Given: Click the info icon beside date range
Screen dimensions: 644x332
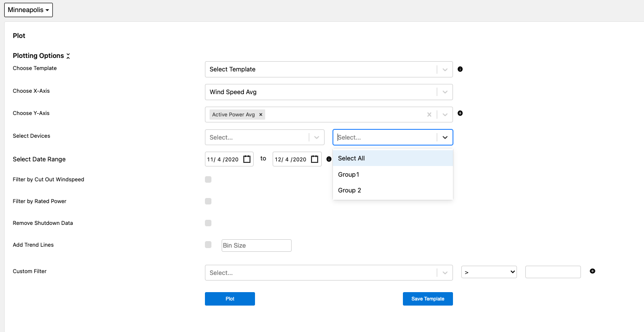Looking at the screenshot, I should click(x=329, y=159).
